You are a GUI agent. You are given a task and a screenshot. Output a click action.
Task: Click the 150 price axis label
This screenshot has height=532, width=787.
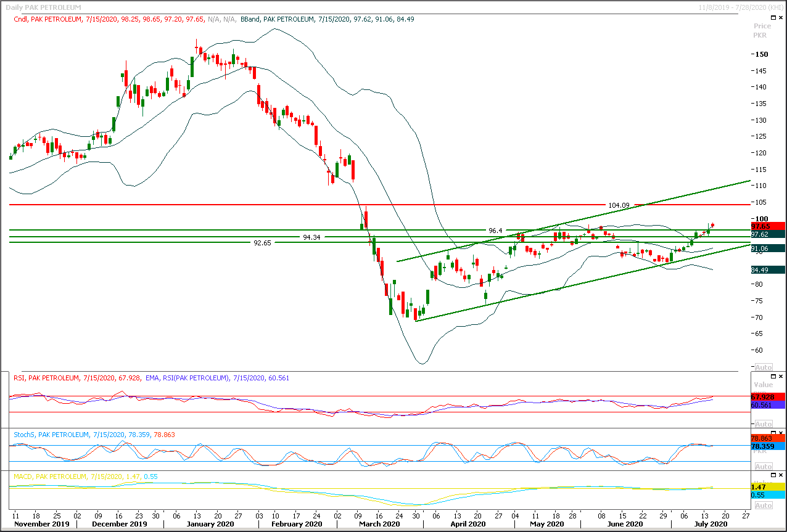(x=761, y=54)
